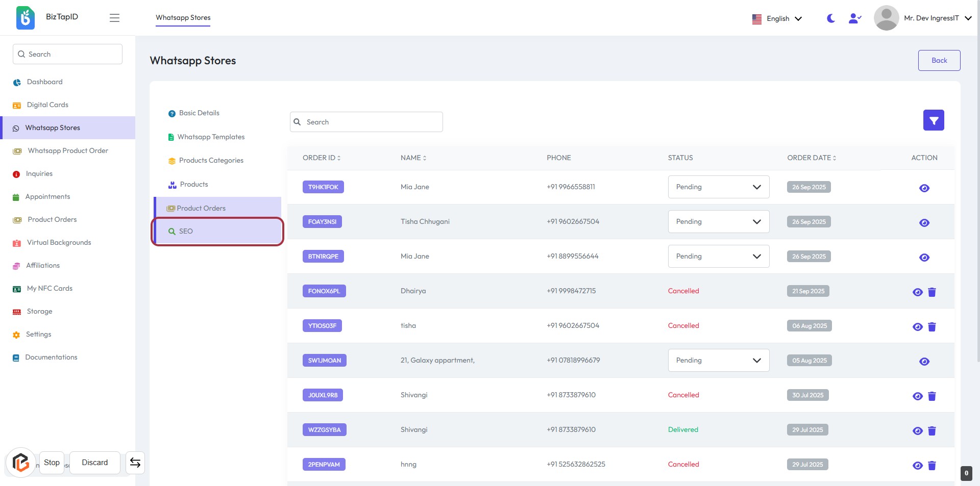View Tisha Chhugani's order via eye icon
The height and width of the screenshot is (486, 980).
pyautogui.click(x=924, y=222)
